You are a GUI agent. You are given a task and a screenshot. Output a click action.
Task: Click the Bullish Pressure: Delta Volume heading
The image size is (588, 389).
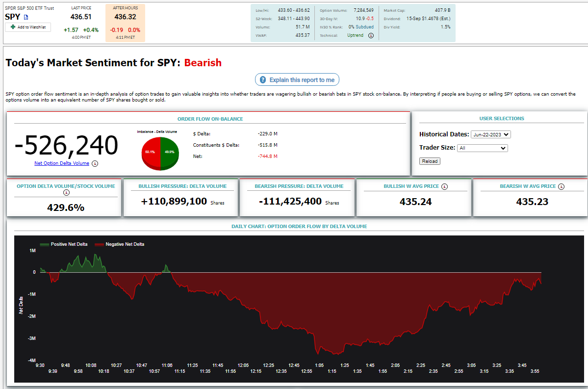point(182,186)
